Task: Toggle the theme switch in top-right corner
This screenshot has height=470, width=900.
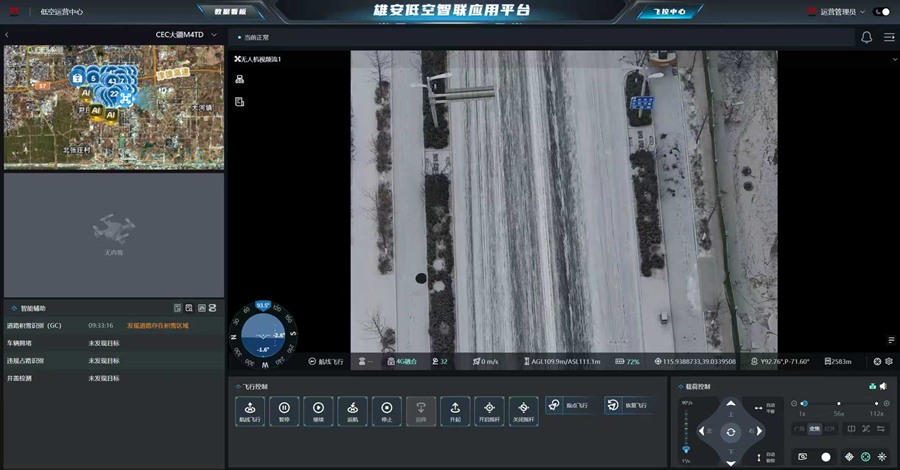Action: 880,11
